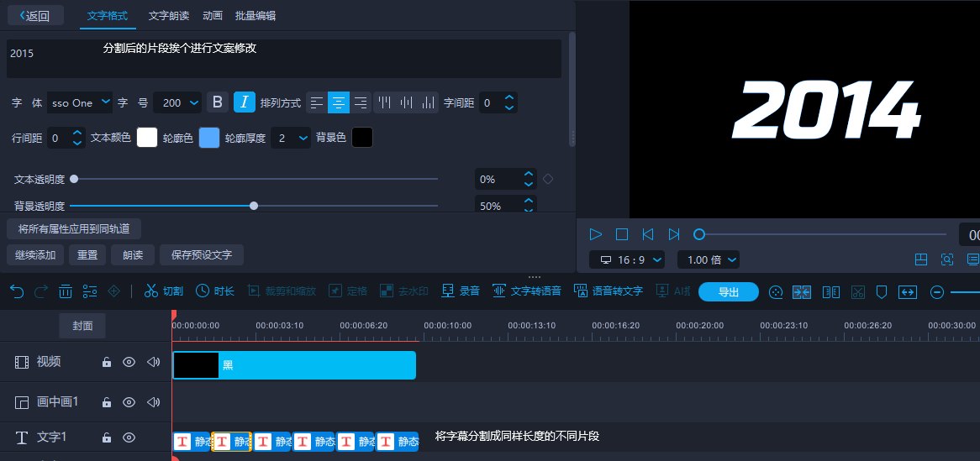Image resolution: width=980 pixels, height=461 pixels.
Task: Set vertical text middle alignment
Action: click(406, 102)
